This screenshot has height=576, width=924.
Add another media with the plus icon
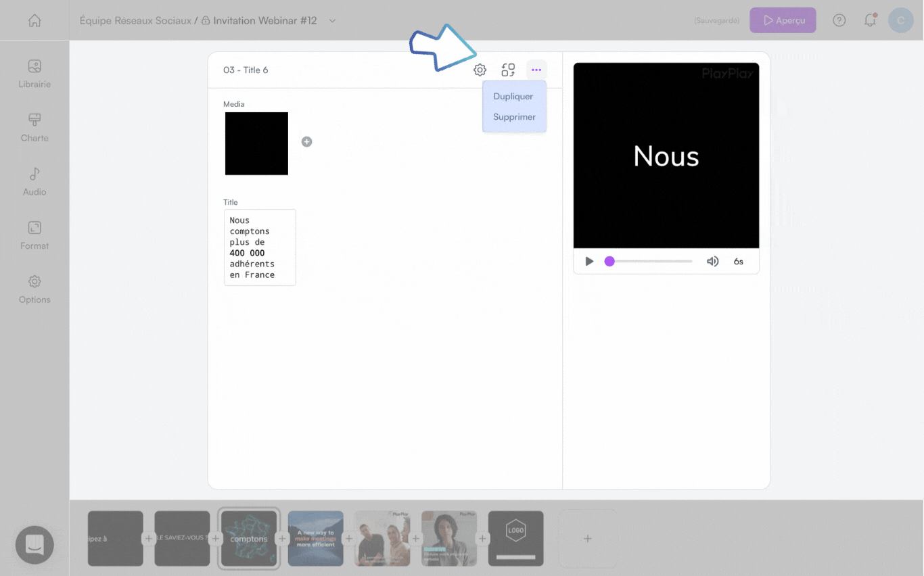point(306,141)
